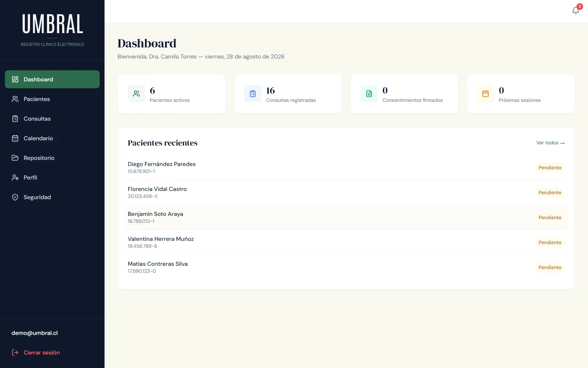588x368 pixels.
Task: Open the Pacientes section
Action: tap(52, 99)
